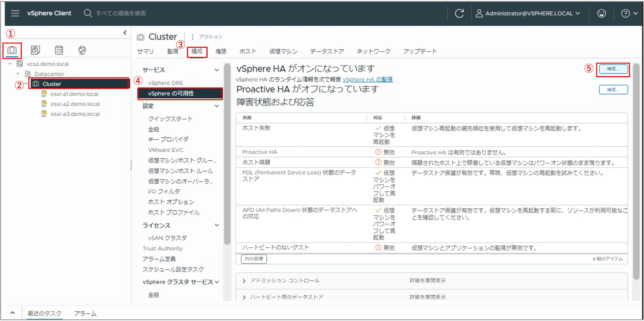Switch to the アップデート tab

[420, 52]
